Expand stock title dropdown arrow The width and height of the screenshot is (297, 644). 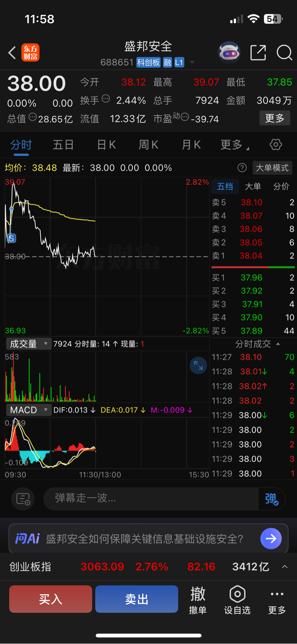[x=192, y=62]
